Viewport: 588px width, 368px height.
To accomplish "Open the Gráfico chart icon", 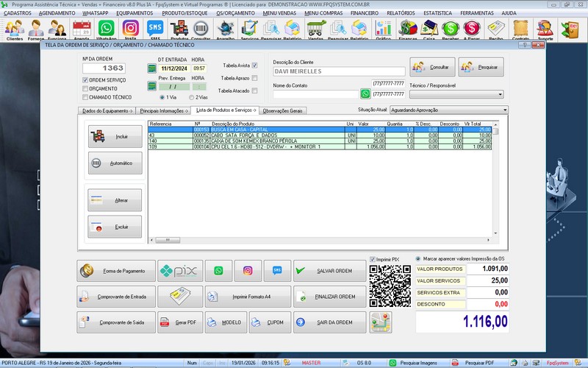I will point(383,29).
